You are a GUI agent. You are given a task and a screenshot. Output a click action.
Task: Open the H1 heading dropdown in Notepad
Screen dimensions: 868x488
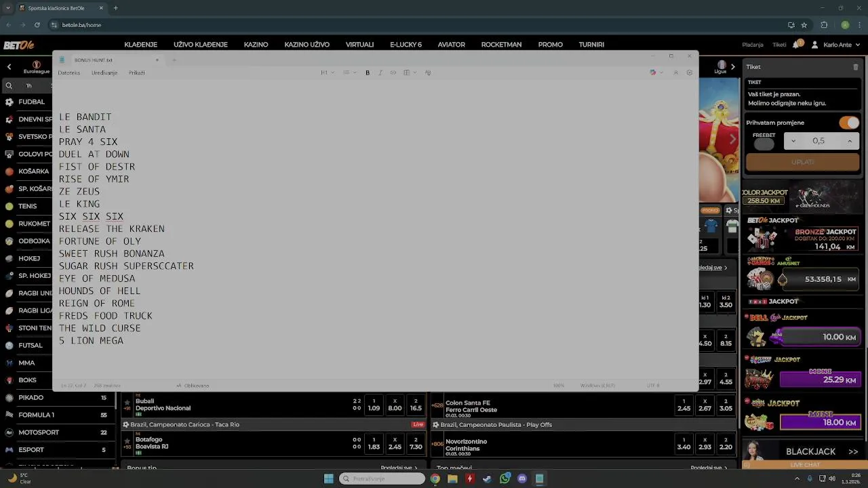[x=328, y=73]
